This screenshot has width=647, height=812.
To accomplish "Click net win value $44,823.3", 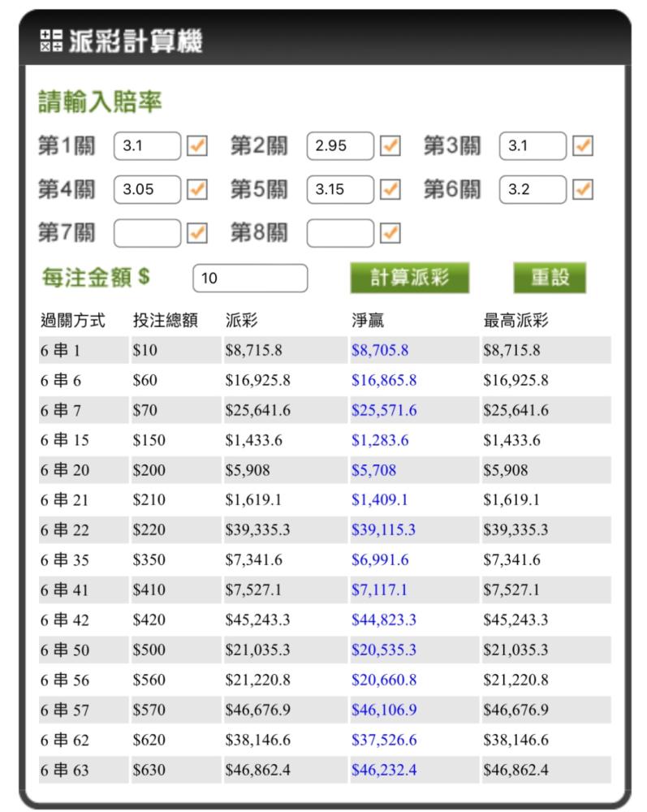I will coord(383,620).
